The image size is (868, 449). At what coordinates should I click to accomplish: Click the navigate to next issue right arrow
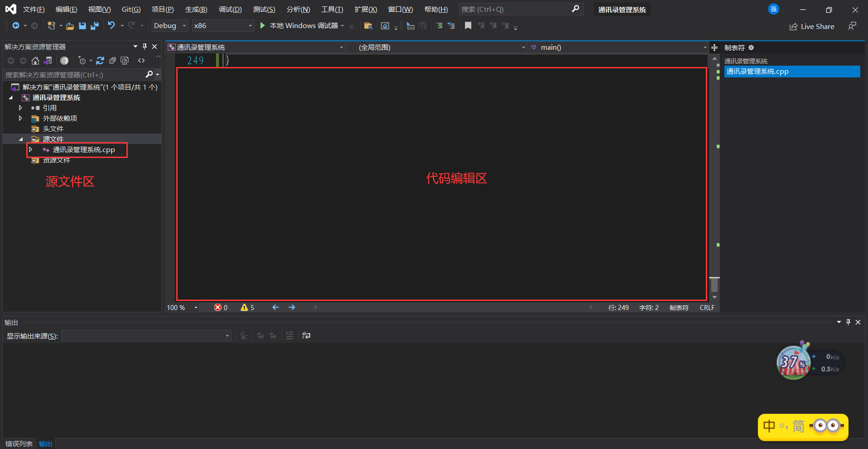point(292,307)
